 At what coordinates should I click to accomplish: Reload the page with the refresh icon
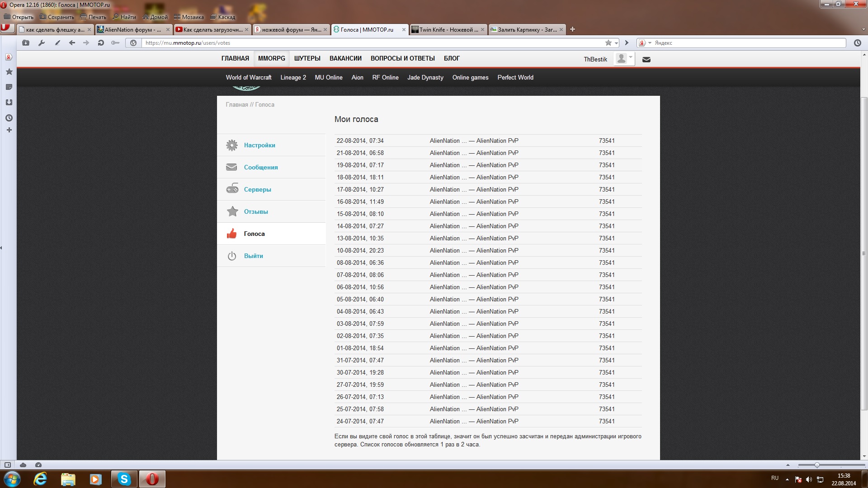point(101,43)
